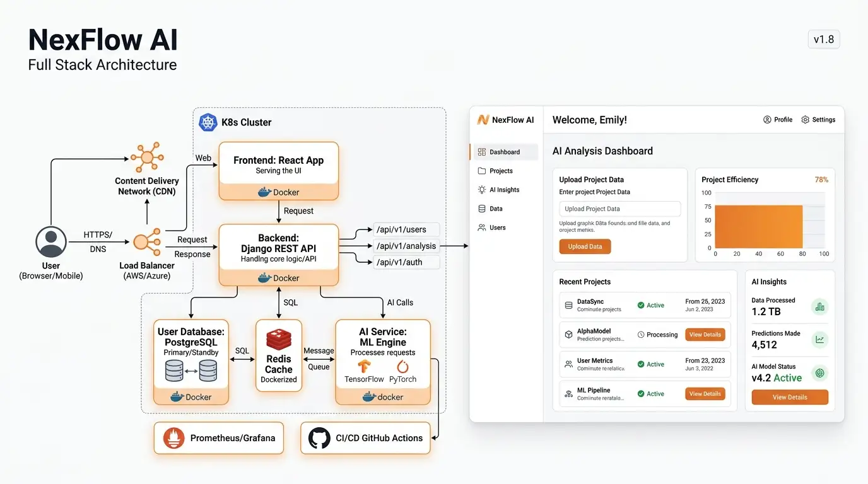Open the Profile link in the header
This screenshot has width=868, height=484.
point(777,120)
